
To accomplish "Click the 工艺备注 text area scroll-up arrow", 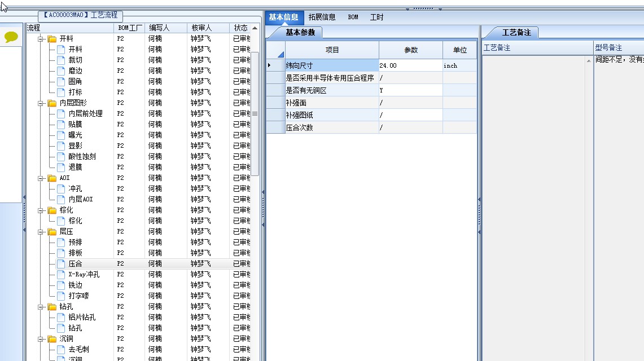I will click(x=589, y=61).
